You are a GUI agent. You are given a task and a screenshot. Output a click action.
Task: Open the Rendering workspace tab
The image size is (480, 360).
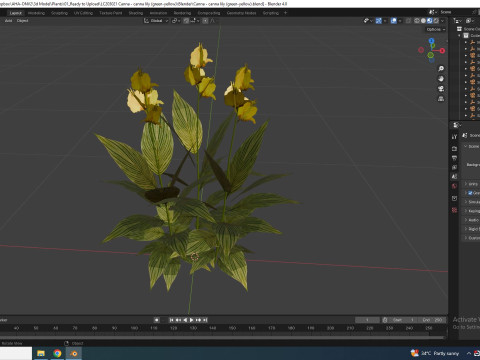click(182, 13)
